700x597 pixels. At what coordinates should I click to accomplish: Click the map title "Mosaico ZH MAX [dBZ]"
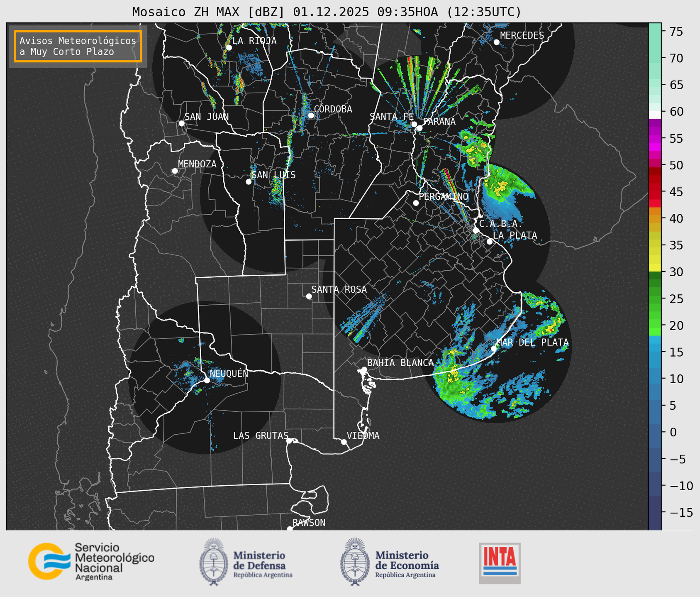click(209, 12)
